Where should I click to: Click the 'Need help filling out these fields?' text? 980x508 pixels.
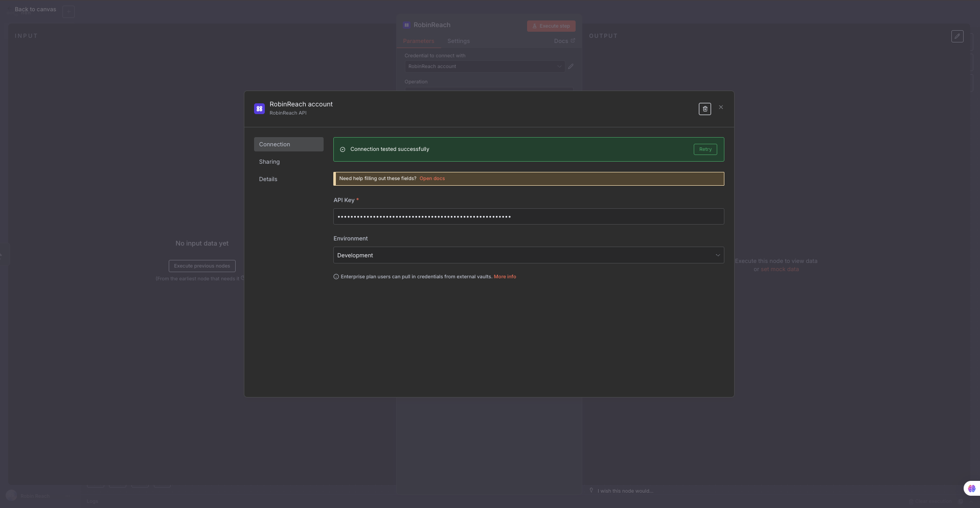(x=378, y=179)
